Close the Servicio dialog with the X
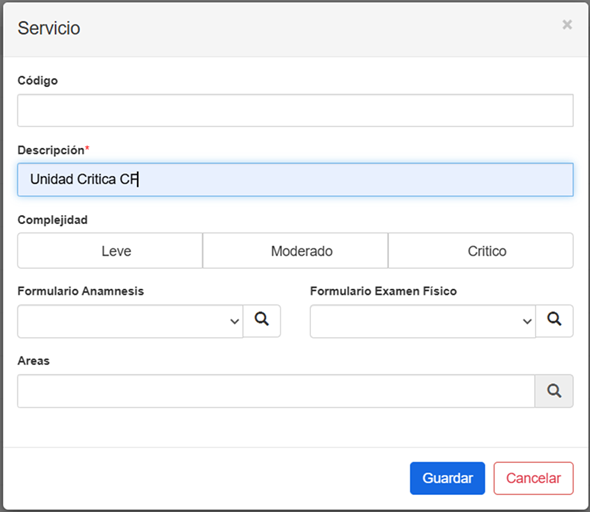 point(567,25)
